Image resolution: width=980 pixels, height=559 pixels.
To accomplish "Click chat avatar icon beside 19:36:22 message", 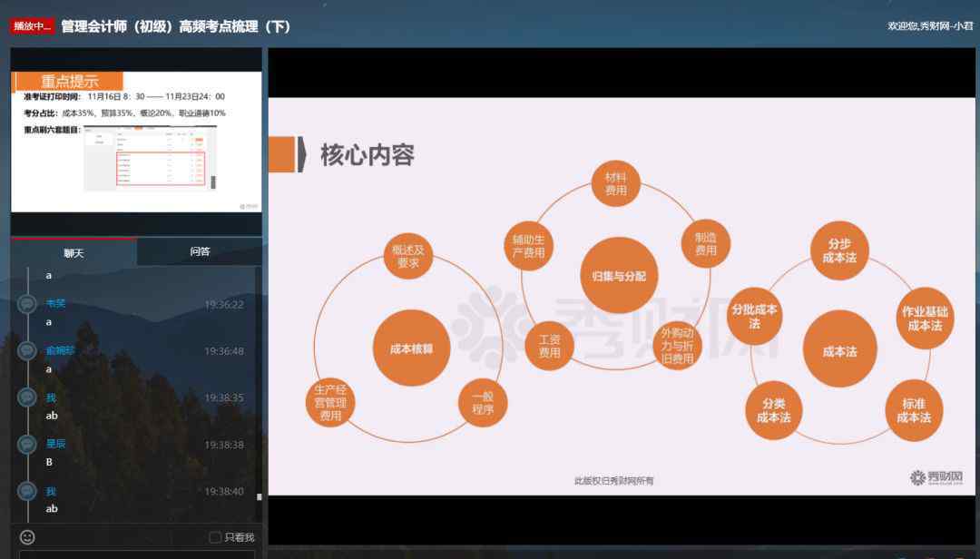I will point(27,304).
